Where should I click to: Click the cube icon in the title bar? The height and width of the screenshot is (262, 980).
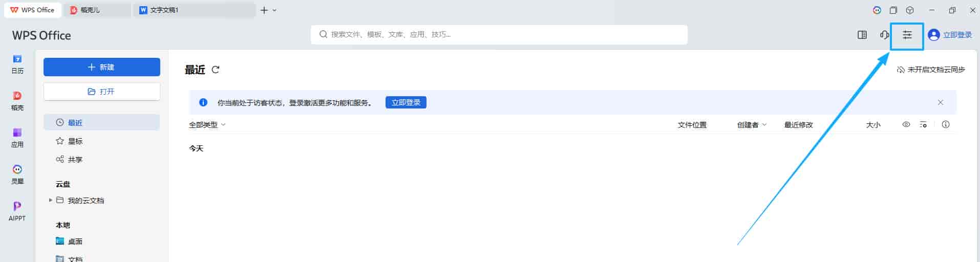point(910,10)
